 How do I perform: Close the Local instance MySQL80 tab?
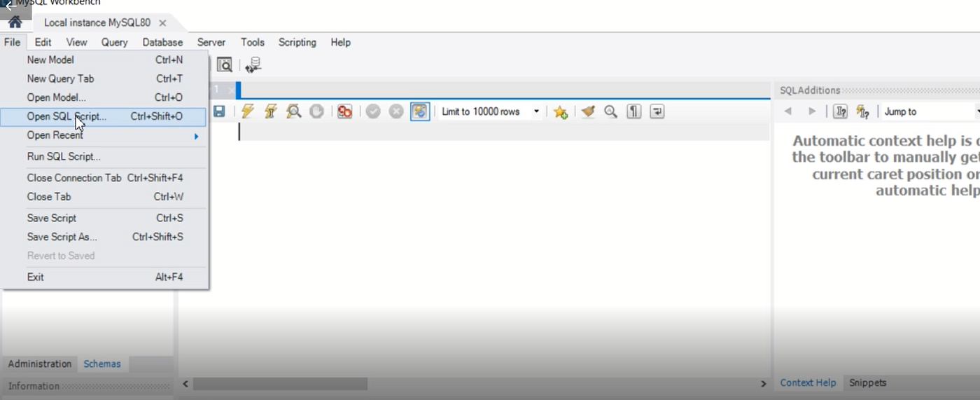[162, 23]
